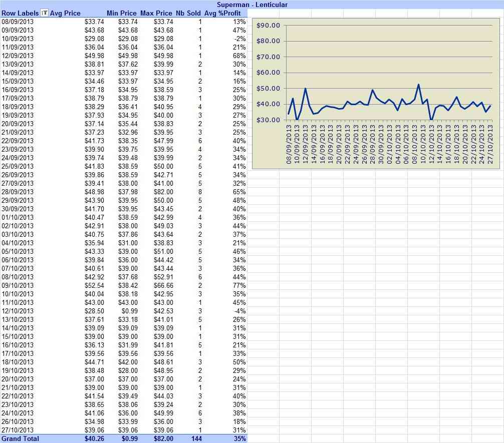504x443 pixels.
Task: Click the Min Price column header
Action: [122, 13]
